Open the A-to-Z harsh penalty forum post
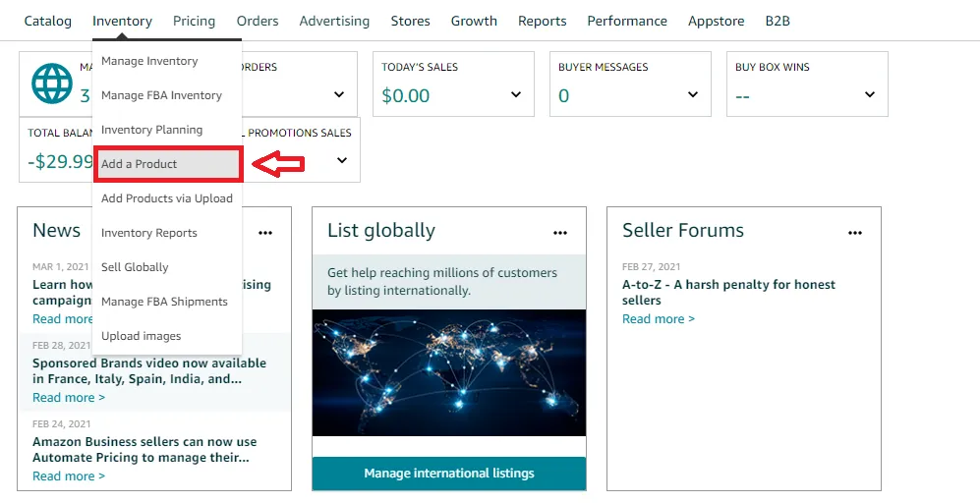Image resolution: width=980 pixels, height=503 pixels. pyautogui.click(x=728, y=293)
